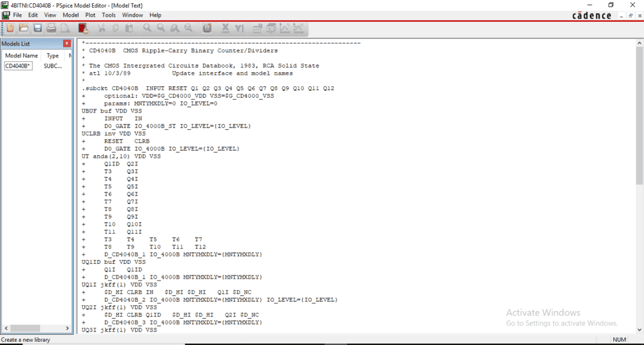The height and width of the screenshot is (345, 644).
Task: Open the Edit menu
Action: click(x=33, y=15)
